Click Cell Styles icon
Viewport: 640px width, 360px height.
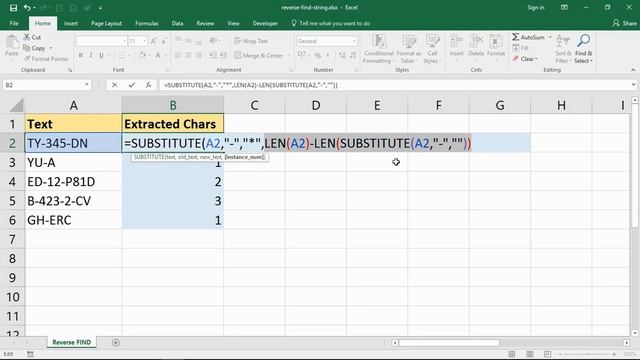pyautogui.click(x=432, y=42)
